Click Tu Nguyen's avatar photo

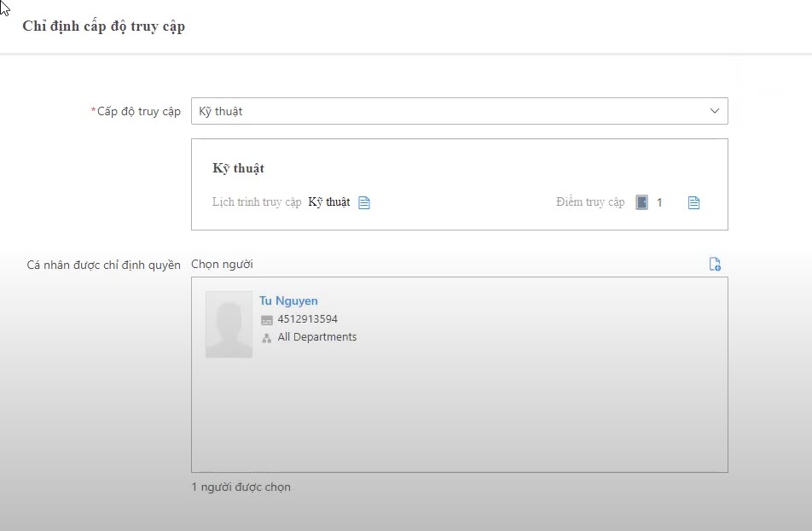coord(229,324)
